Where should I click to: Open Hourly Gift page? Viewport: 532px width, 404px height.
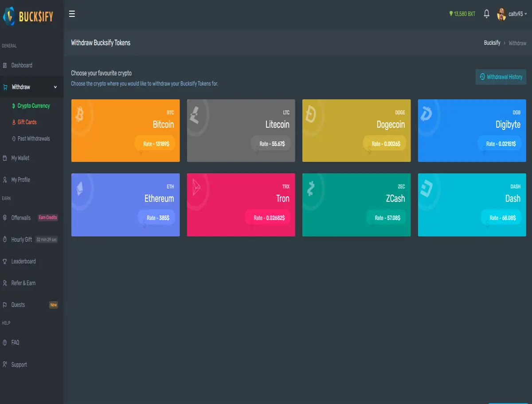coord(21,239)
